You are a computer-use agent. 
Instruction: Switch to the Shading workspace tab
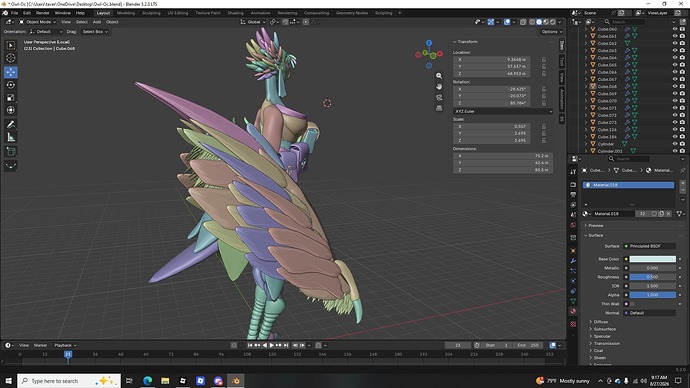[235, 13]
